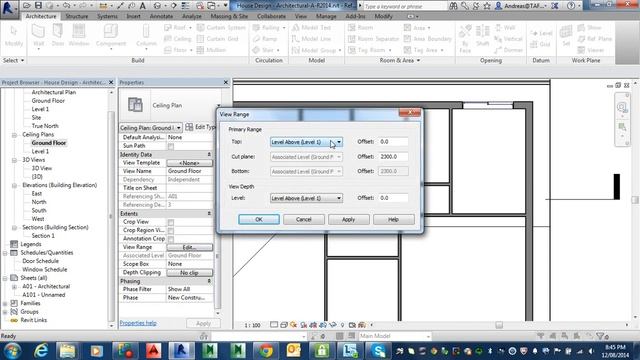This screenshot has height=360, width=640.
Task: Select the Stair tool
Action: coord(266,50)
